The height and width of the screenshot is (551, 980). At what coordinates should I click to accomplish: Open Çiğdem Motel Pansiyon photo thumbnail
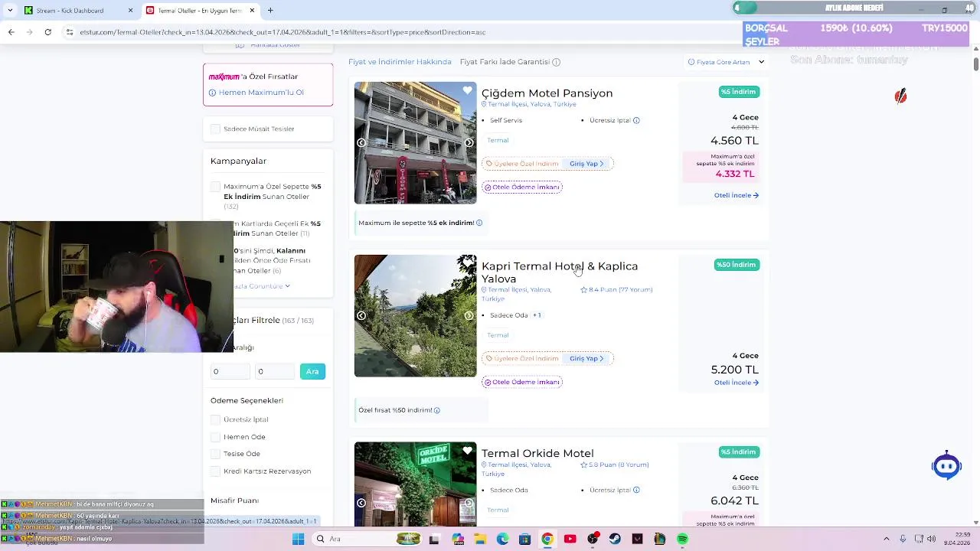(415, 142)
